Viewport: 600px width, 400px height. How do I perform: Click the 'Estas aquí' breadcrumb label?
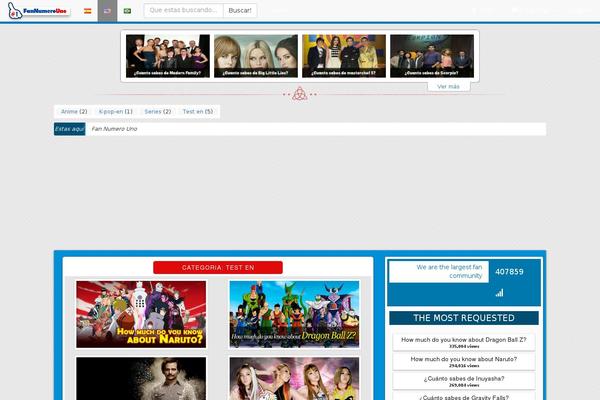click(x=70, y=129)
